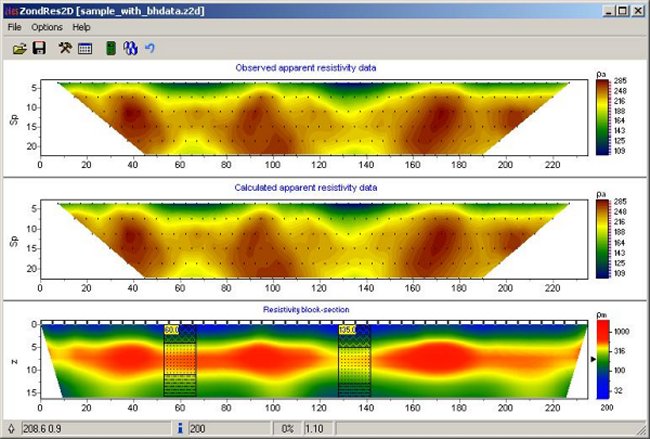650x439 pixels.
Task: Click the ZondRes2D title bar app icon
Action: coord(11,10)
